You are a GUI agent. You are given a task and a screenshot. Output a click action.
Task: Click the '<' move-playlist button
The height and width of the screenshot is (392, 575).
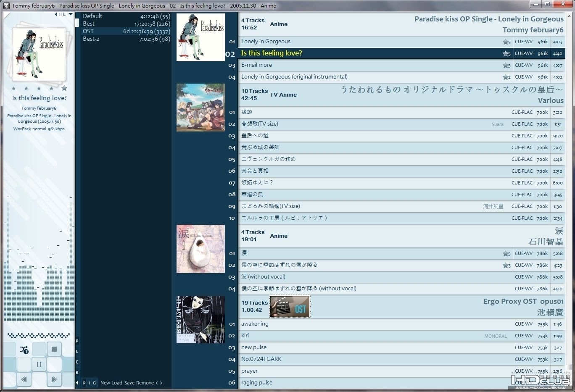click(x=157, y=383)
